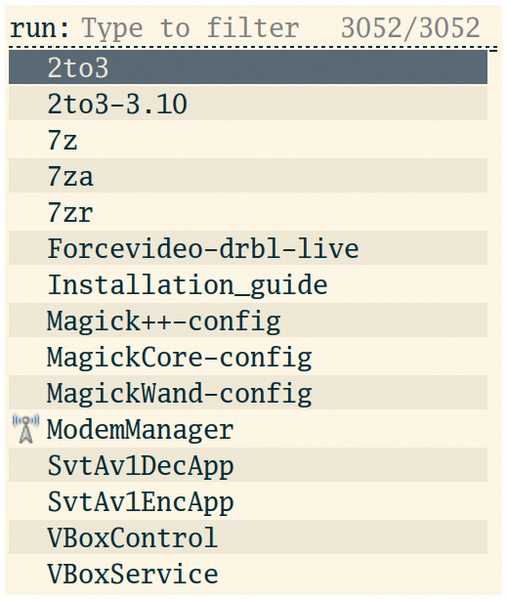This screenshot has width=507, height=600.
Task: Run VBoxService from the list
Action: pos(248,573)
